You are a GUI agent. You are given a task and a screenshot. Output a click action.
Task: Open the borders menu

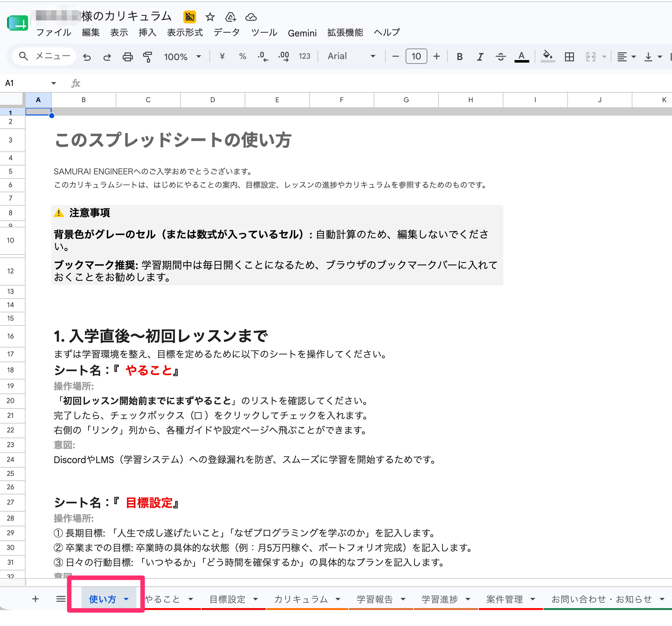(569, 57)
